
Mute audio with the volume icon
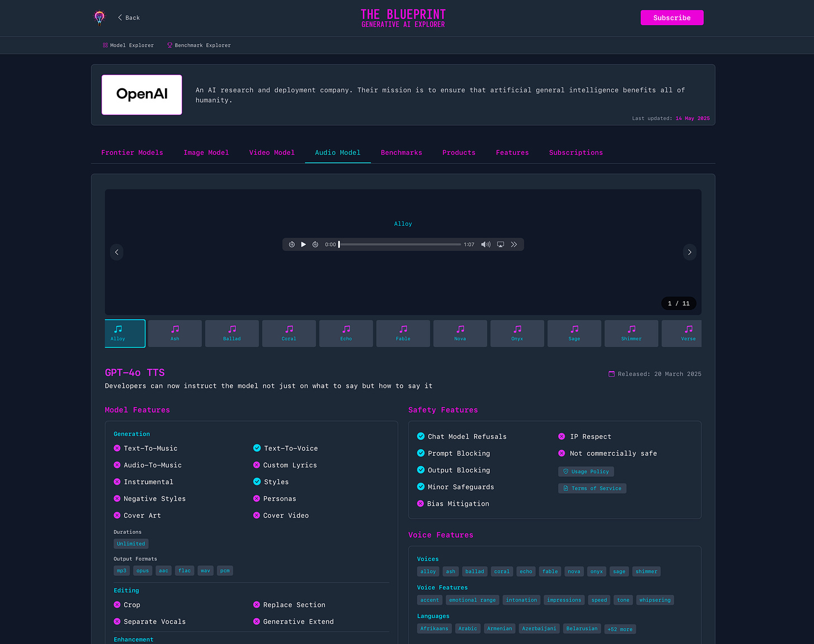click(486, 244)
